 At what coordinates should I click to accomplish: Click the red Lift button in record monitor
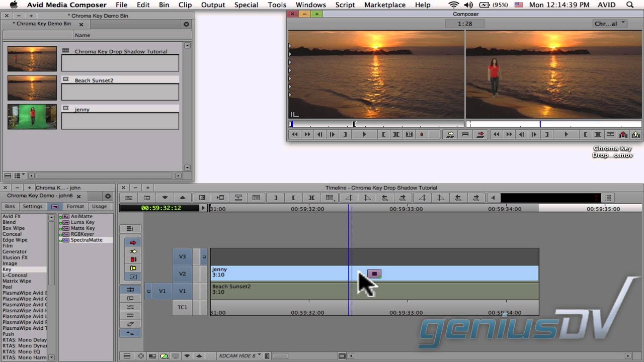[x=623, y=134]
